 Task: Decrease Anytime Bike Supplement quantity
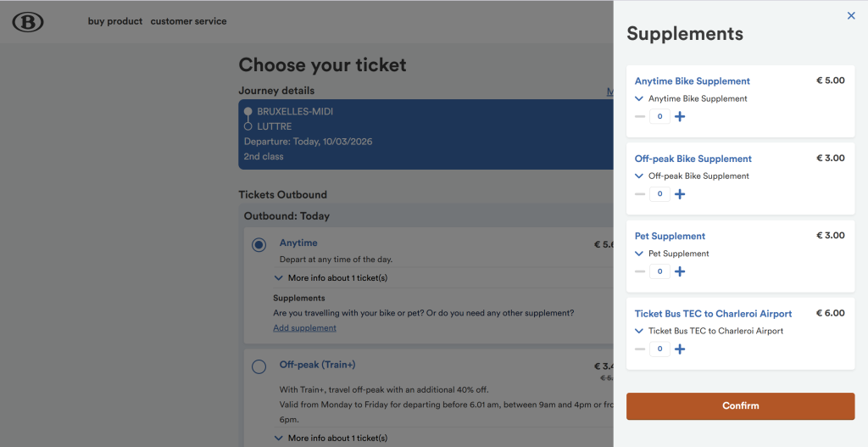[x=640, y=116]
